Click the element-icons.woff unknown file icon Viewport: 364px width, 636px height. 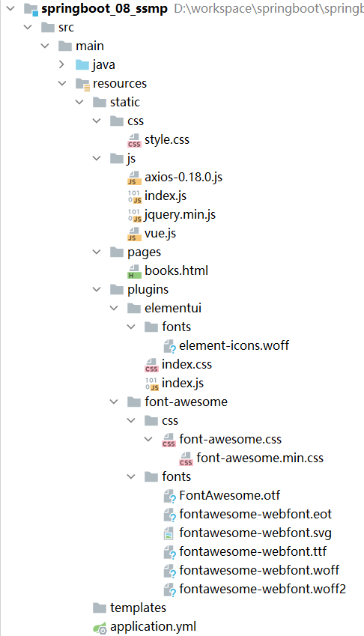169,346
